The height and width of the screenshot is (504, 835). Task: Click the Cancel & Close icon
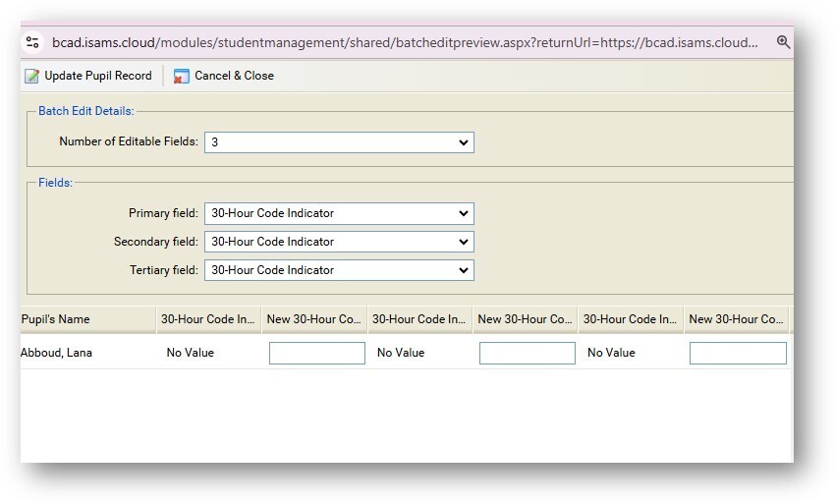click(x=182, y=76)
